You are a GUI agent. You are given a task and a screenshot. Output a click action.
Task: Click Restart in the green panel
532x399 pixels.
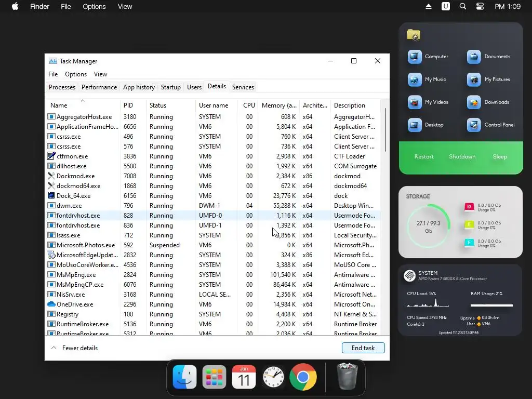424,156
